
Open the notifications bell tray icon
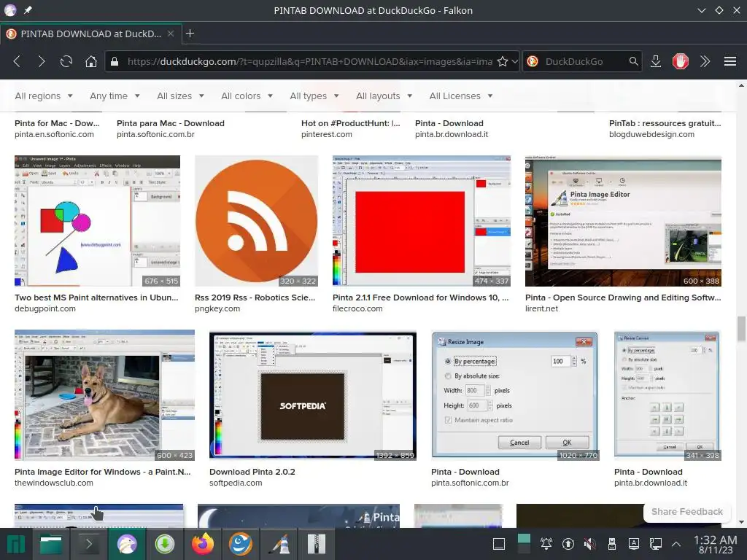pos(546,543)
